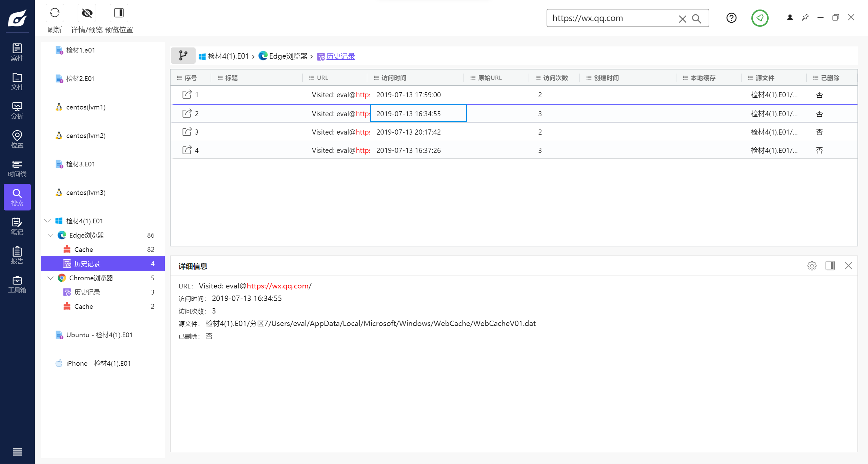Click the pin window icon
Screen dimensions: 868x464
pos(805,17)
